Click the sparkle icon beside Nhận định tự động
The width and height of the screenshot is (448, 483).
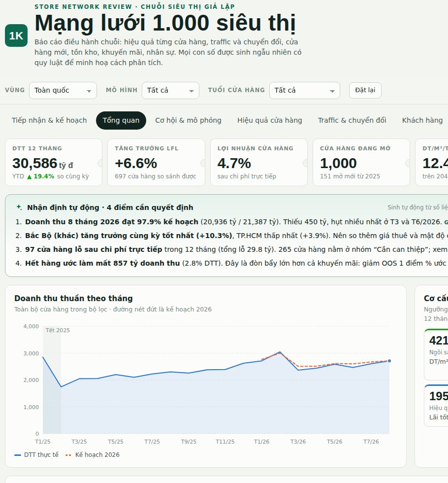[19, 207]
